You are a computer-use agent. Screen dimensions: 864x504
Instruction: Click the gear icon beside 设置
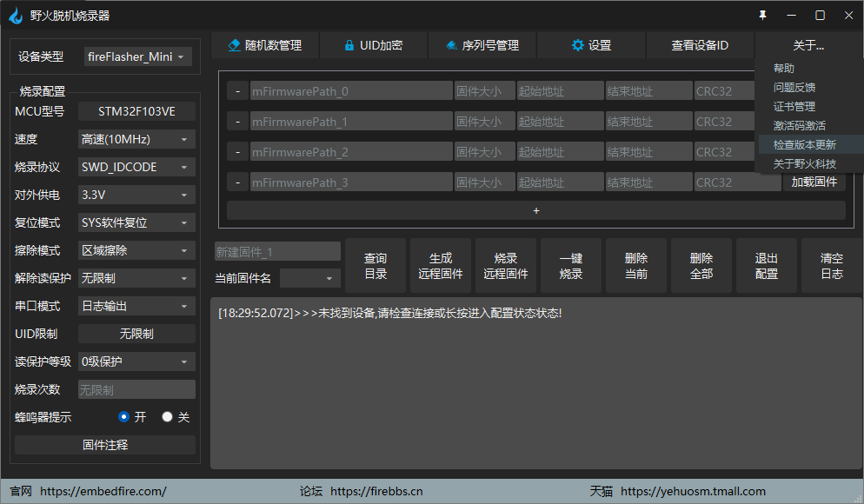[x=577, y=45]
